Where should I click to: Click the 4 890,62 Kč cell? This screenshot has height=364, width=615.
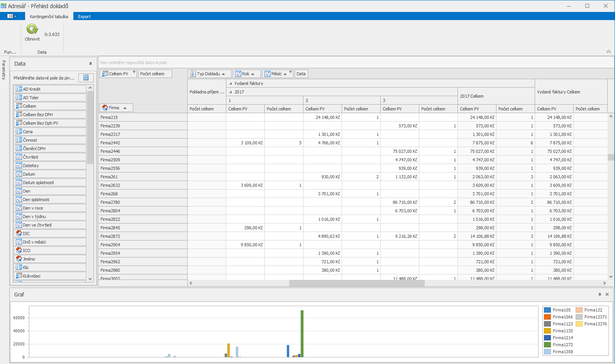pos(322,236)
